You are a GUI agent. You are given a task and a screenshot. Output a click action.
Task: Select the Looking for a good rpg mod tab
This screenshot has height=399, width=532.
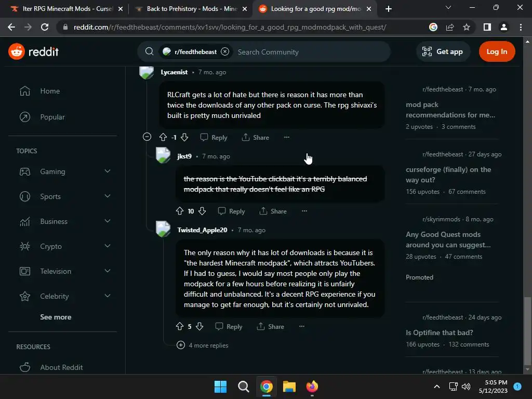(315, 9)
